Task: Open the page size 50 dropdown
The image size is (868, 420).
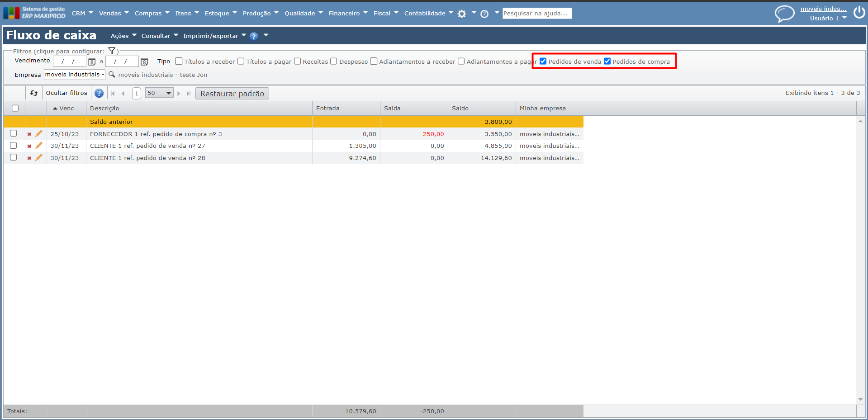Action: [159, 93]
